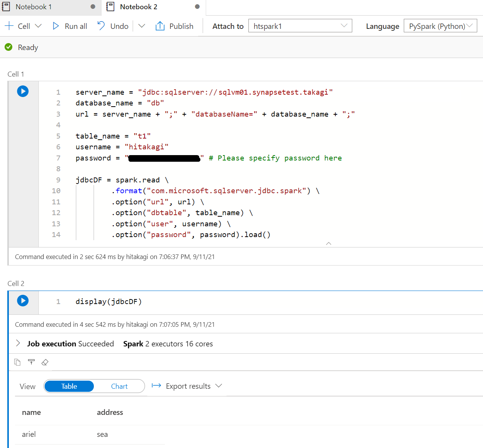Clear Cell 2 output with eraser icon

(45, 362)
